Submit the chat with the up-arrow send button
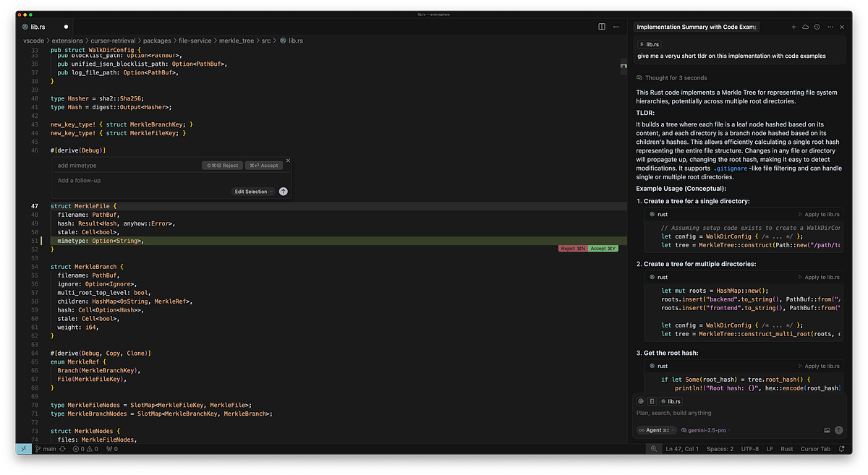 point(839,429)
